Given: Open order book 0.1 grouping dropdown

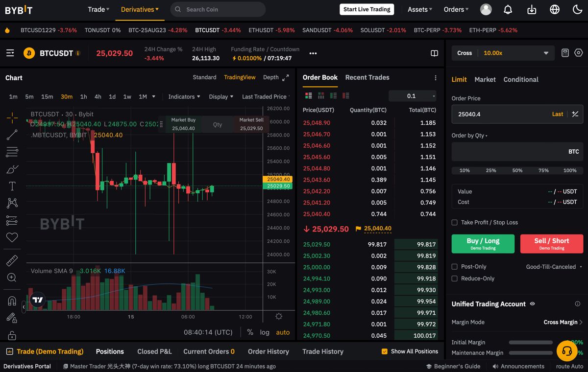Looking at the screenshot, I should point(413,96).
